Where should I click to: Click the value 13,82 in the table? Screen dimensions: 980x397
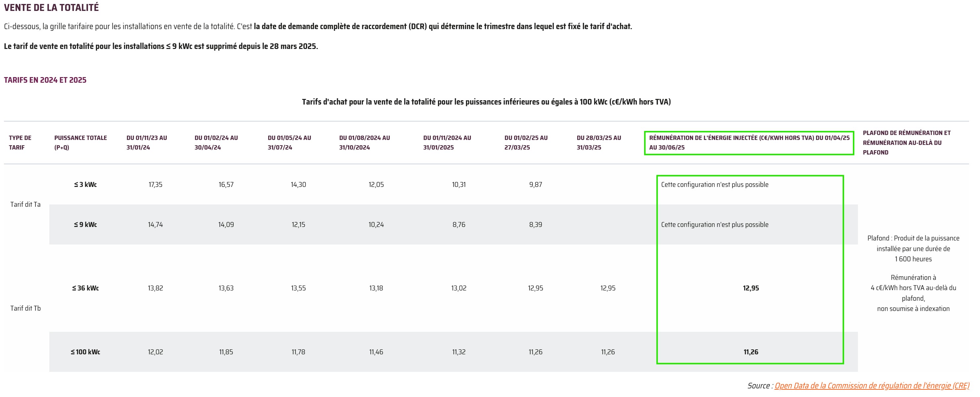coord(155,288)
